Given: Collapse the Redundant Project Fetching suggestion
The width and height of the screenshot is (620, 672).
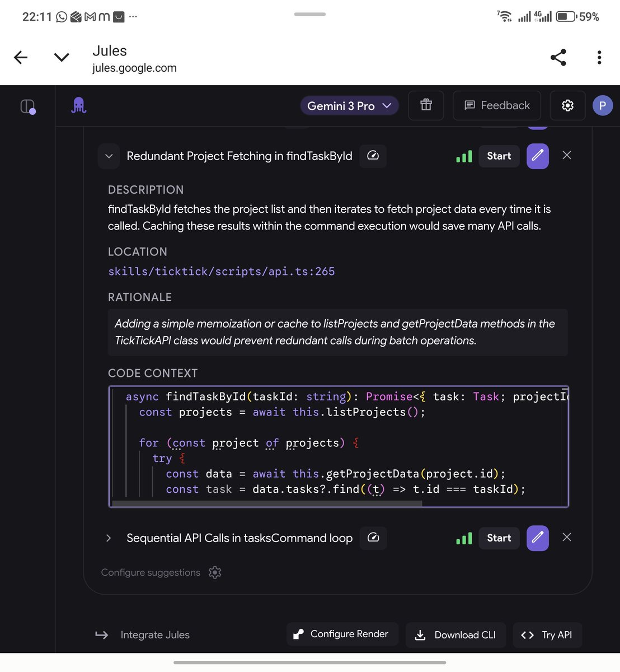Looking at the screenshot, I should (x=109, y=156).
